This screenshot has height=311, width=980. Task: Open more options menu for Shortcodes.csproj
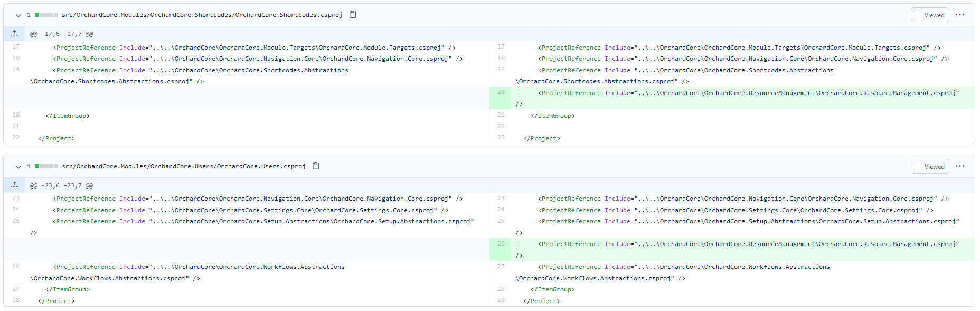tap(960, 15)
